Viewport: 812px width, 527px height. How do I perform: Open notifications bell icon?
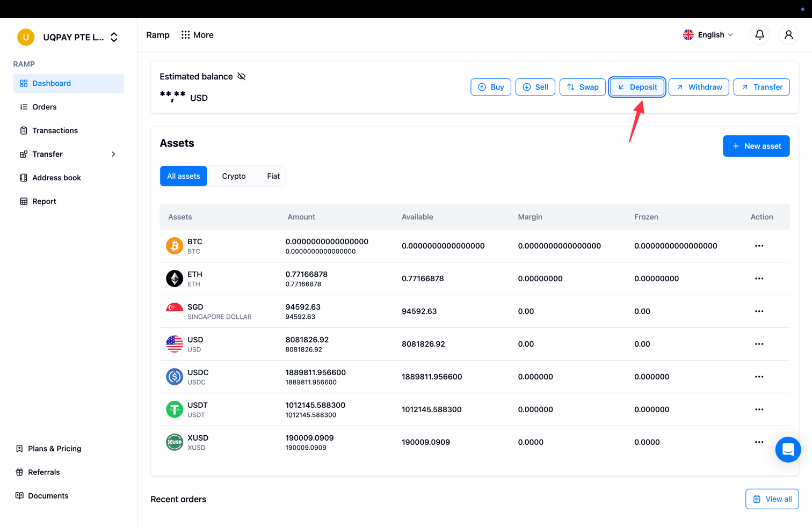pyautogui.click(x=759, y=35)
